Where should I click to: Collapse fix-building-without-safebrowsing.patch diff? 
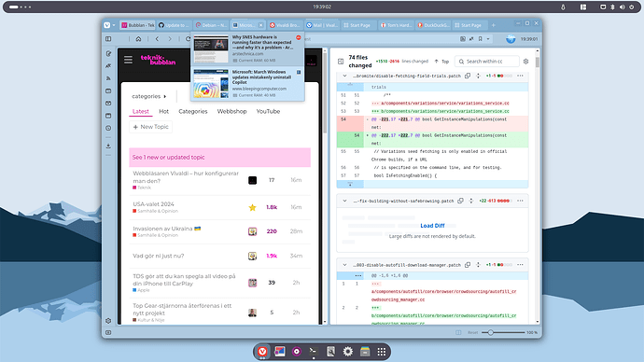(x=344, y=201)
